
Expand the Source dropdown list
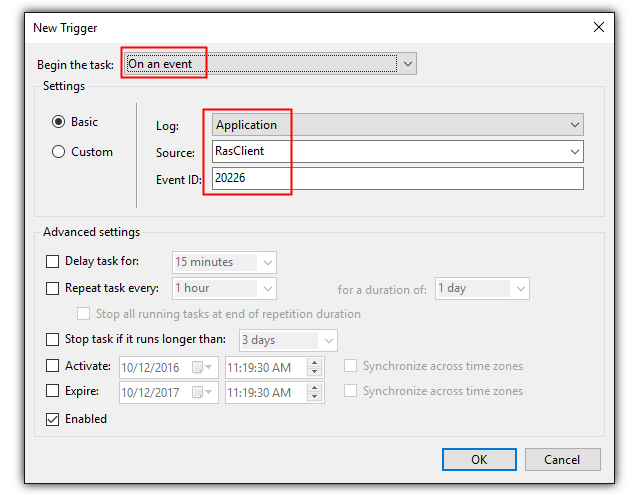coord(574,152)
